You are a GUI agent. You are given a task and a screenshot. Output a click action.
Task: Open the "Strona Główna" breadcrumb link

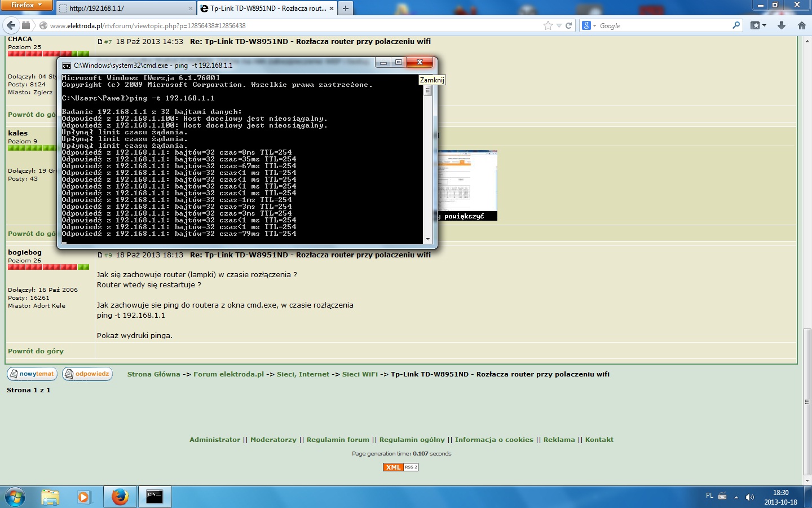point(154,374)
